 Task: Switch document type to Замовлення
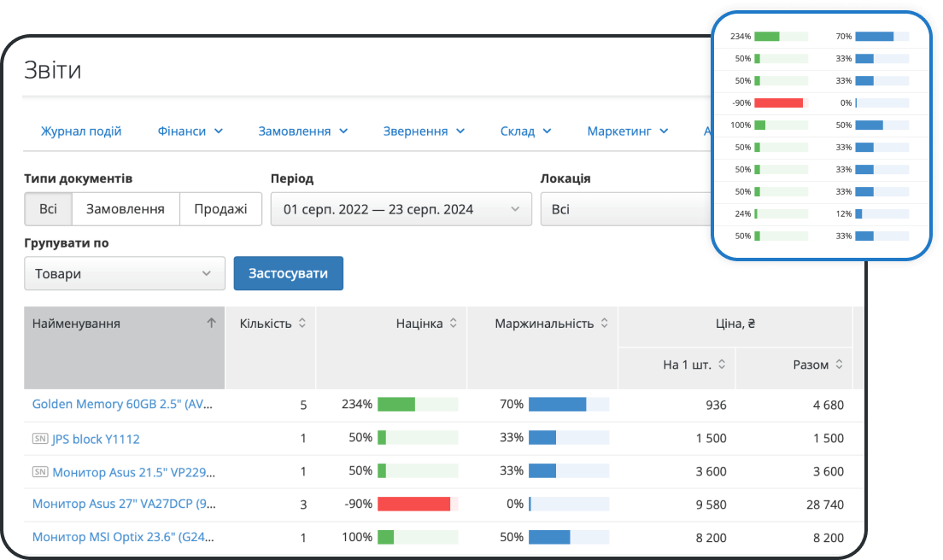(x=126, y=209)
